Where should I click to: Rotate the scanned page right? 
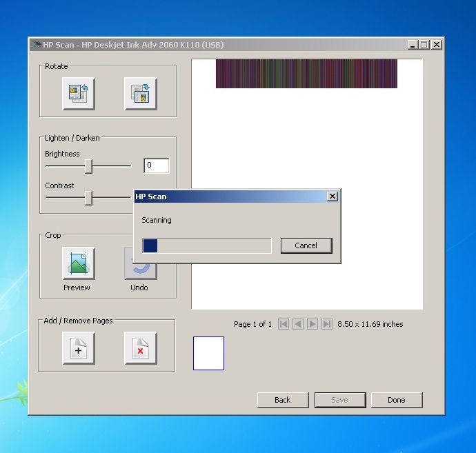pos(141,94)
